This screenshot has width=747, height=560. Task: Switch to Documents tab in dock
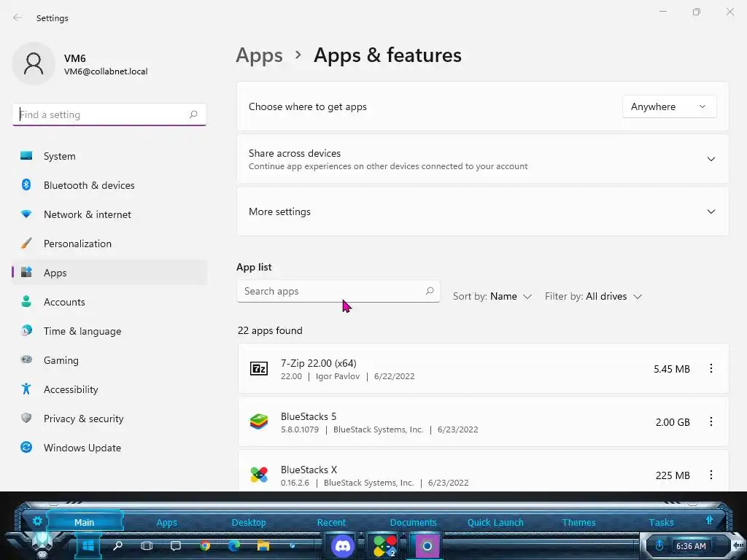[x=413, y=522]
